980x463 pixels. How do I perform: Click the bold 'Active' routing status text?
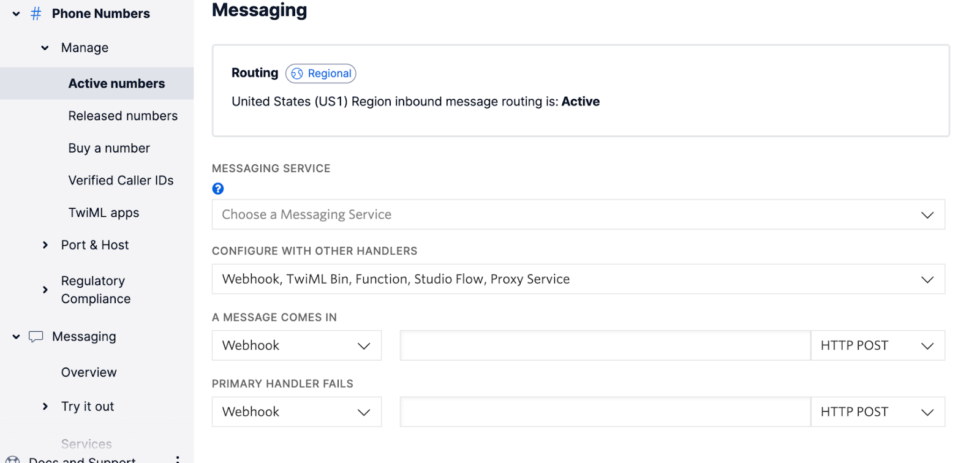pyautogui.click(x=581, y=102)
